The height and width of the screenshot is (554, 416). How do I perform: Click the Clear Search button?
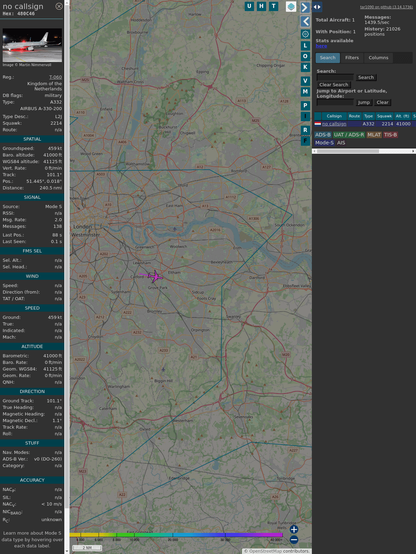(334, 84)
